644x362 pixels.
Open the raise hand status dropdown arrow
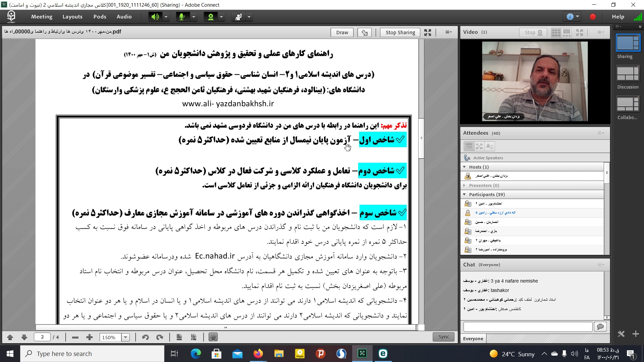click(x=249, y=17)
